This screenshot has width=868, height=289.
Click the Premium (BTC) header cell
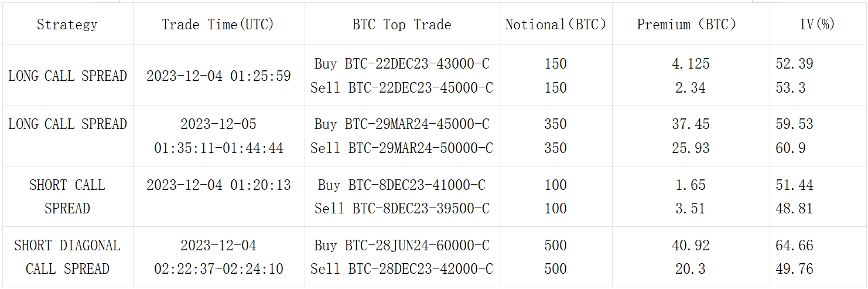point(690,24)
